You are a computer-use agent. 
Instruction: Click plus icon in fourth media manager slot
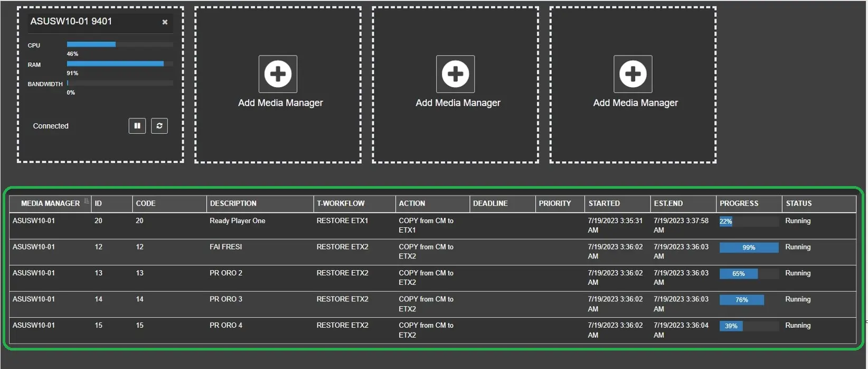[633, 74]
